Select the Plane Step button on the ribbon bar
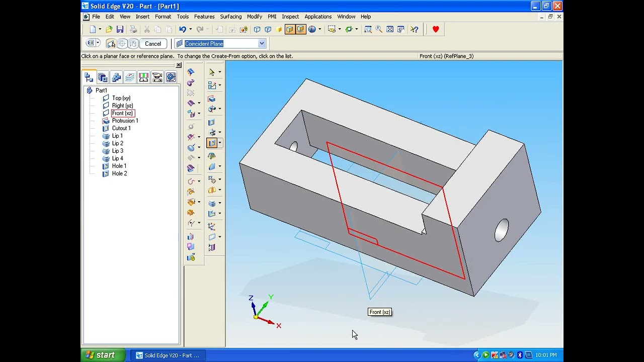The height and width of the screenshot is (362, 644). tap(112, 44)
